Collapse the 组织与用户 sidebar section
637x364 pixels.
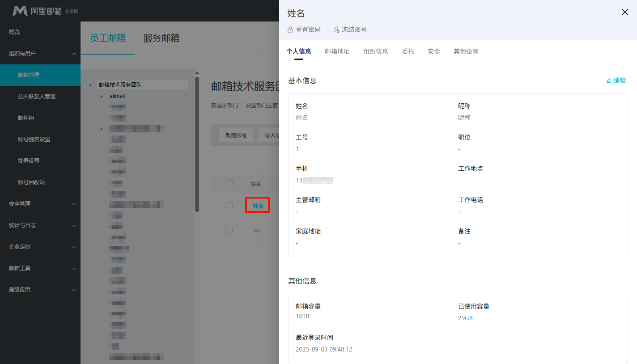coord(74,54)
